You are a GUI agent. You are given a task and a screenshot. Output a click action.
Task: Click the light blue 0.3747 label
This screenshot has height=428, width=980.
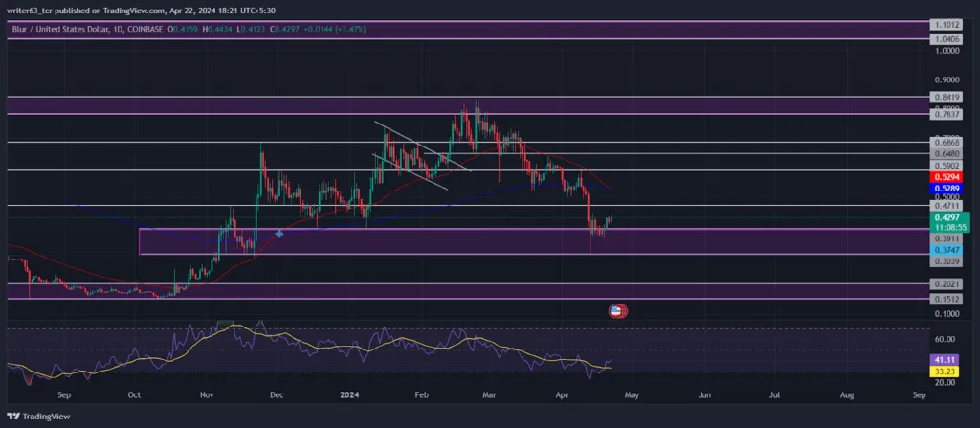coord(945,249)
